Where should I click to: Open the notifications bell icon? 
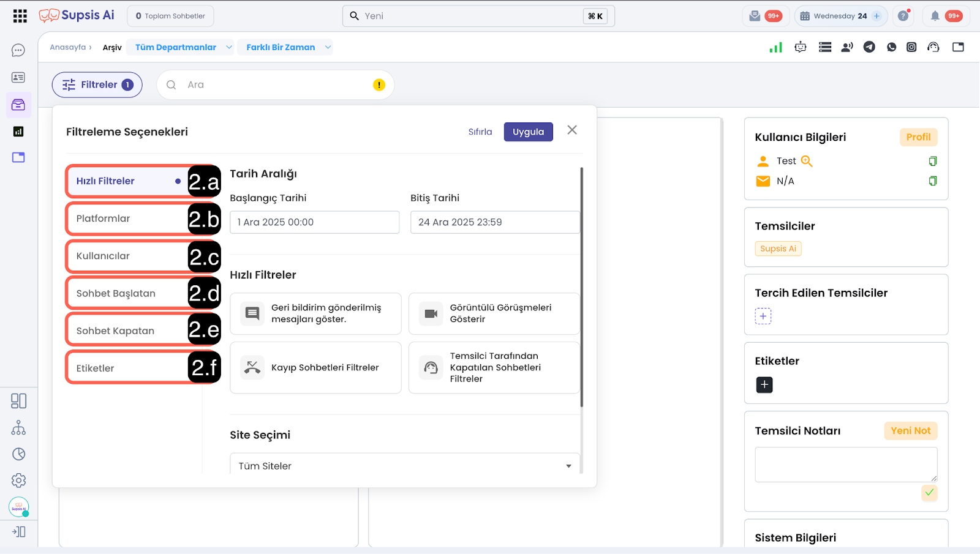coord(935,16)
